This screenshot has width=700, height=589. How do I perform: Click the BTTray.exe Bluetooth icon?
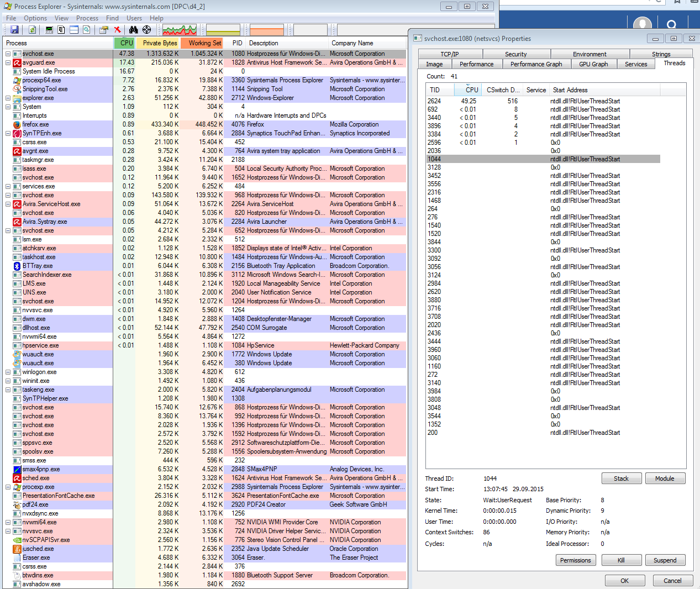point(17,266)
